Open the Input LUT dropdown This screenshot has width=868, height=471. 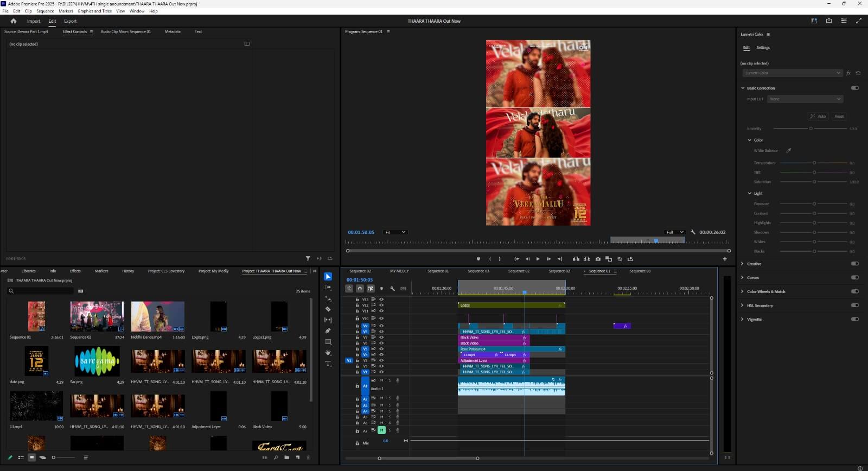[805, 99]
